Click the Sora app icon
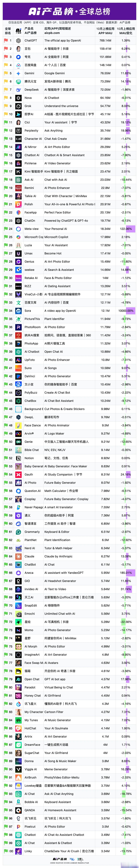This screenshot has width=139, height=868. (x=19, y=311)
